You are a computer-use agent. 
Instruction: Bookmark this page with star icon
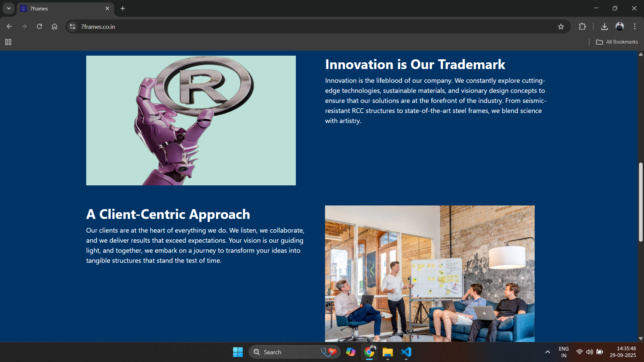(561, 26)
